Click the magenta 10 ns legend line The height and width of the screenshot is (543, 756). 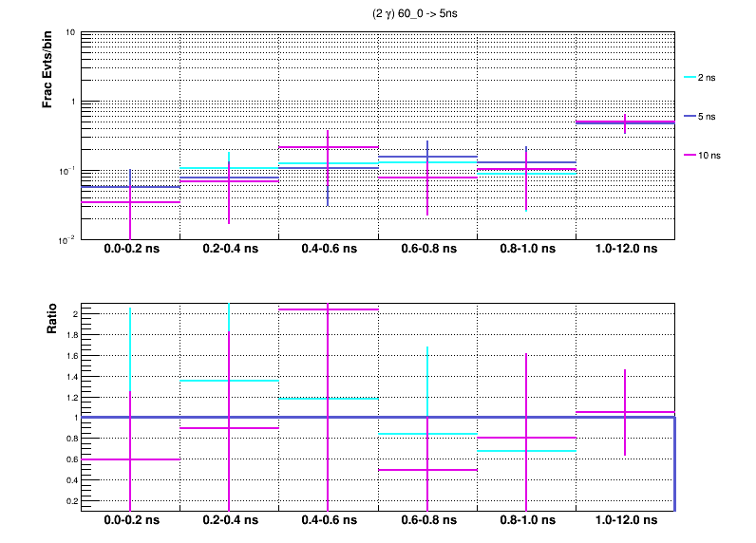[x=690, y=154]
